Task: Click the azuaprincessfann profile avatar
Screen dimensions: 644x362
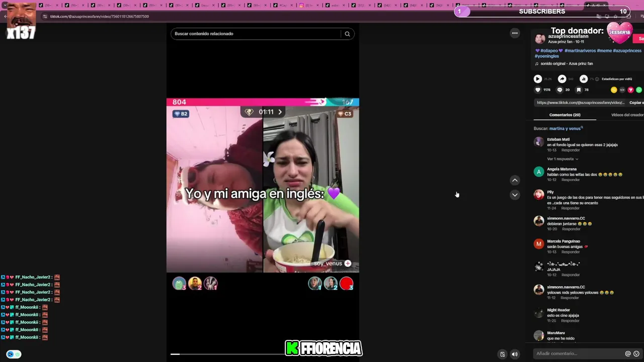Action: (540, 39)
